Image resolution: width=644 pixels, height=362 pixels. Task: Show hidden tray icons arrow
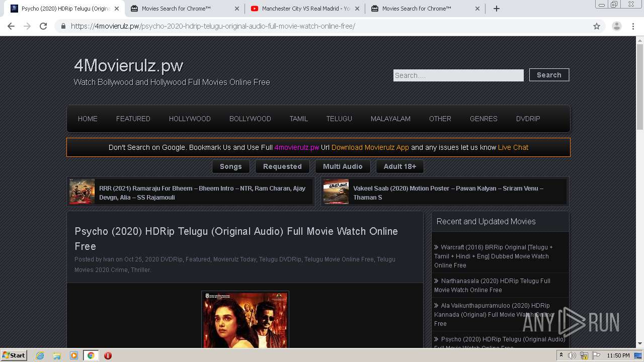[561, 355]
